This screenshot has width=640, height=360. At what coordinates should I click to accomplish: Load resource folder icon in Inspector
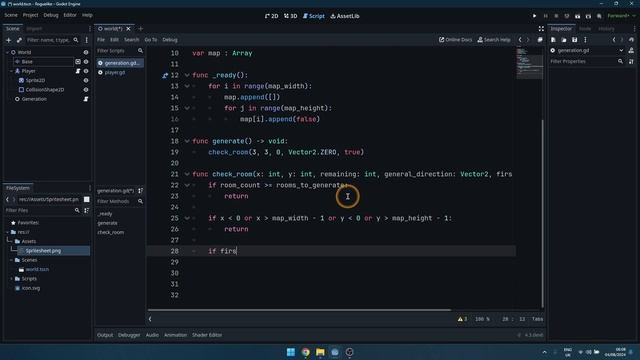[564, 40]
